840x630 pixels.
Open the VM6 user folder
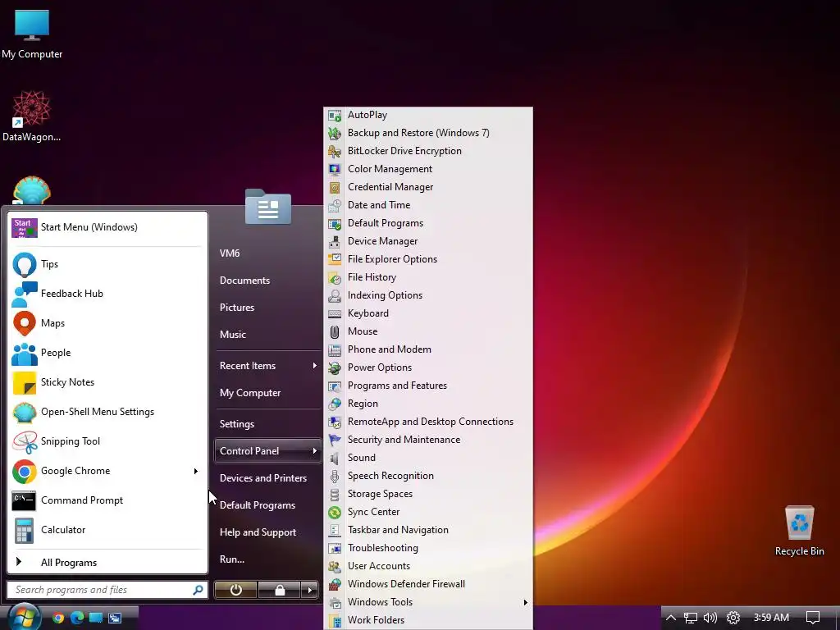(267, 253)
